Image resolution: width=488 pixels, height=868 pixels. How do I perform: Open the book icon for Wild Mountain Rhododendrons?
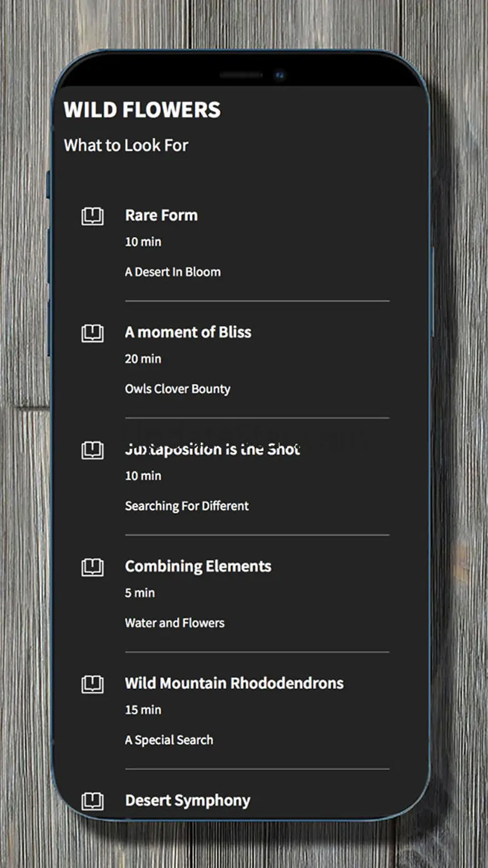(x=93, y=685)
